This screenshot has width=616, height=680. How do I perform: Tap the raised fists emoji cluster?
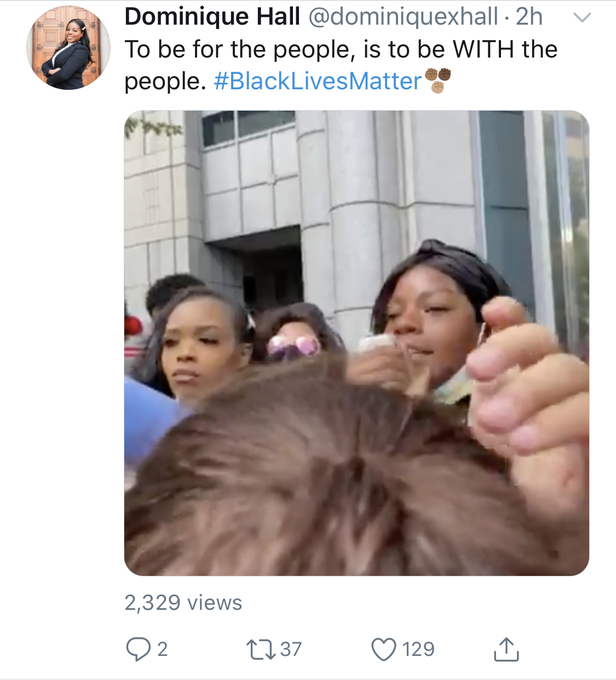click(437, 80)
